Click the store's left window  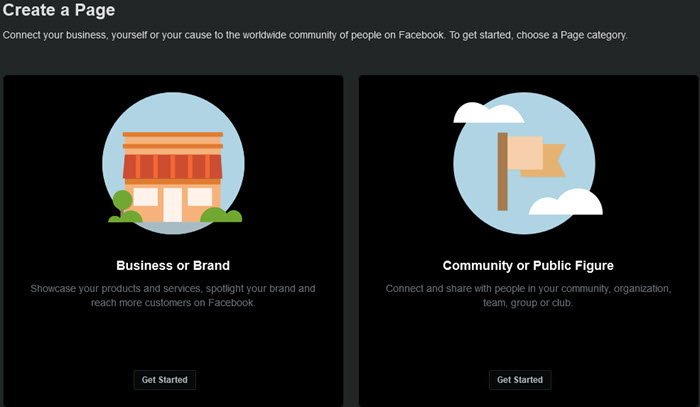point(146,196)
